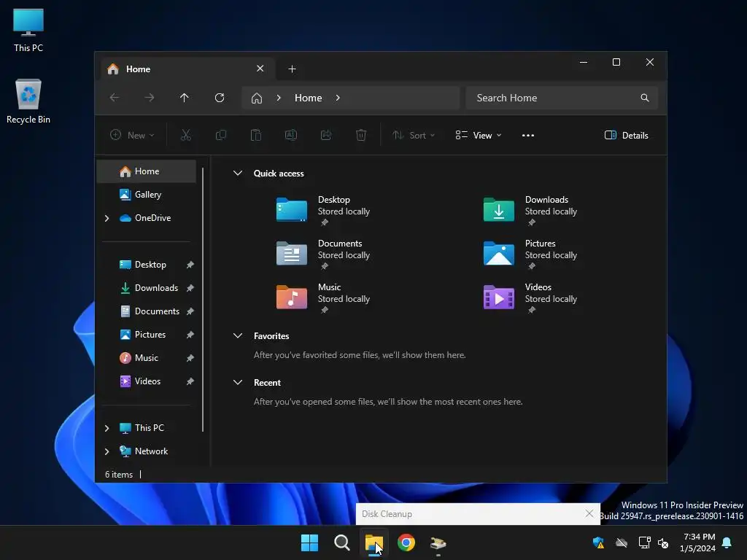Click File Explorer on the taskbar

(374, 542)
